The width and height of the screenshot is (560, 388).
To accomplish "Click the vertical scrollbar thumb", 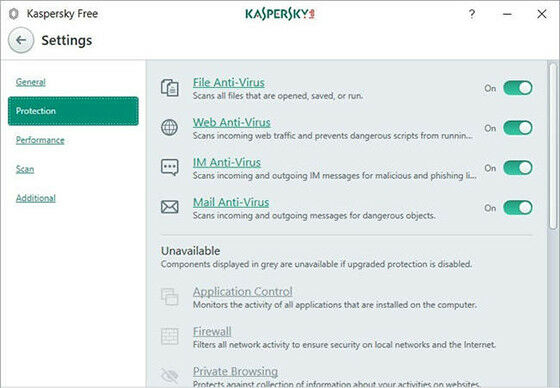I will coord(553,146).
